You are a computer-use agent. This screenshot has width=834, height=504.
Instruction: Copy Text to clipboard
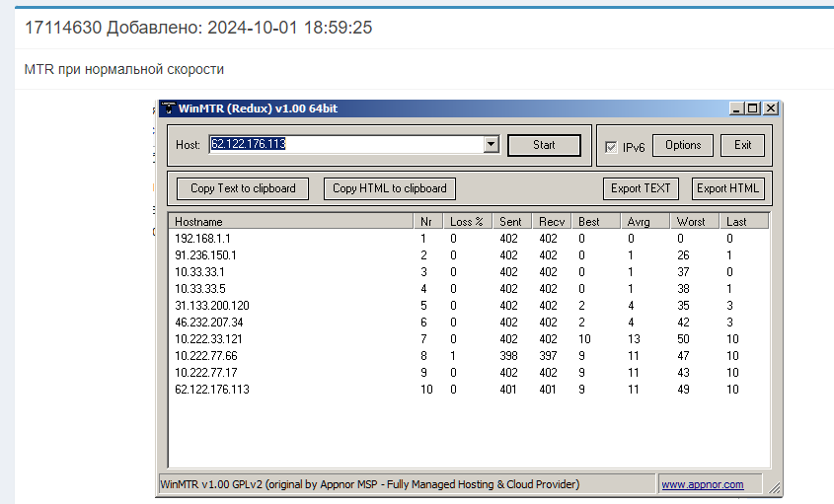point(243,188)
